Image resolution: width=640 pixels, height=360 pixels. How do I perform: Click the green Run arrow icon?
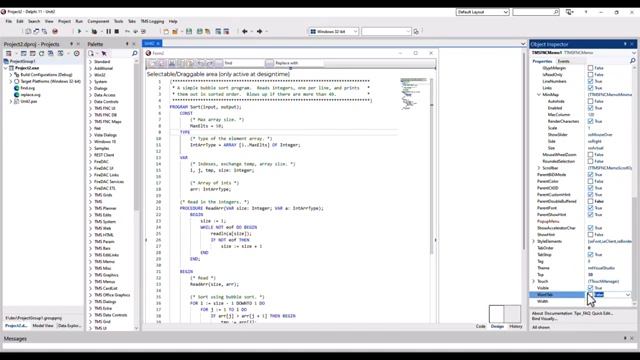click(80, 31)
